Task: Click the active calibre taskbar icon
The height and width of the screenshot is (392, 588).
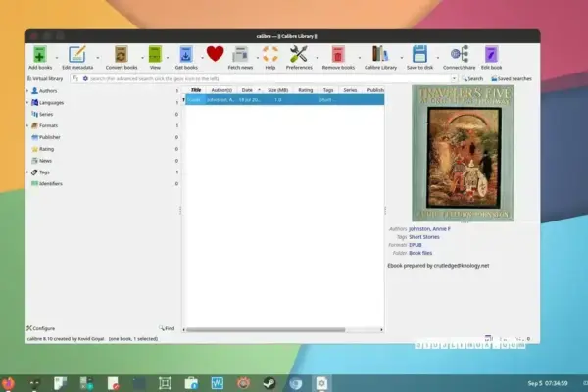Action: click(321, 383)
